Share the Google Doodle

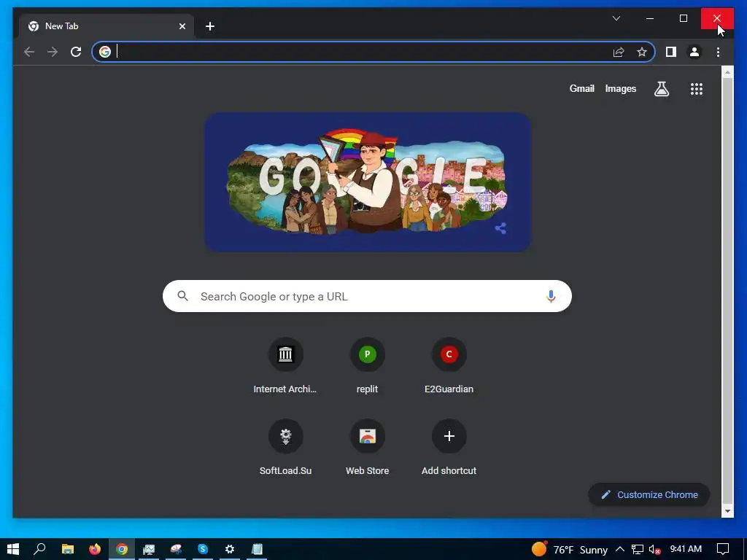(x=500, y=228)
